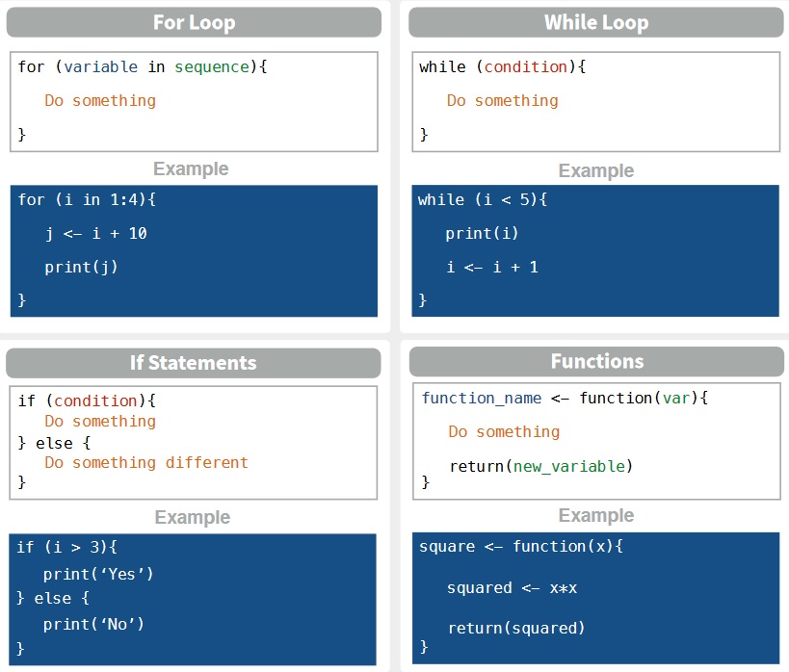
Task: Click the For Loop section header
Action: pyautogui.click(x=194, y=22)
